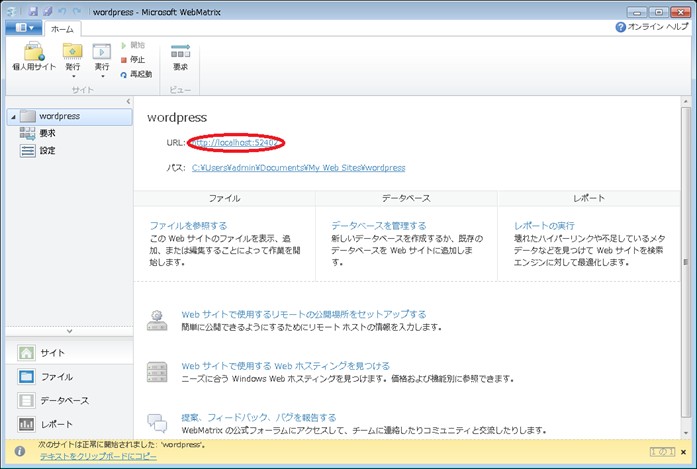Open remote publishing location setup link

[304, 314]
